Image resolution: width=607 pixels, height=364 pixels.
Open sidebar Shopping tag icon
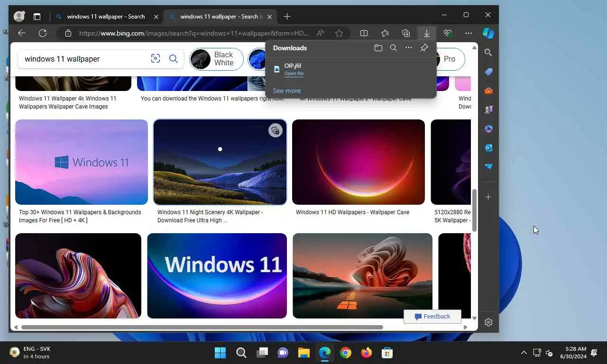(488, 72)
